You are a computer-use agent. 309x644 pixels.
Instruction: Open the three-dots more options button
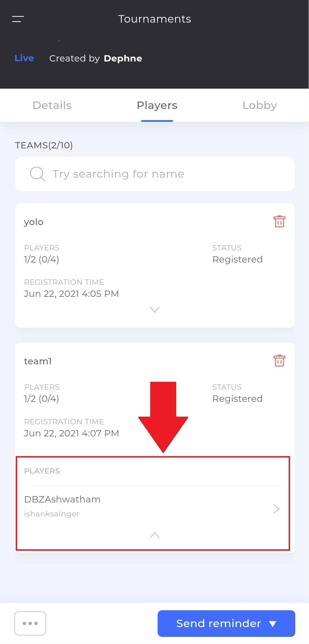pos(30,623)
